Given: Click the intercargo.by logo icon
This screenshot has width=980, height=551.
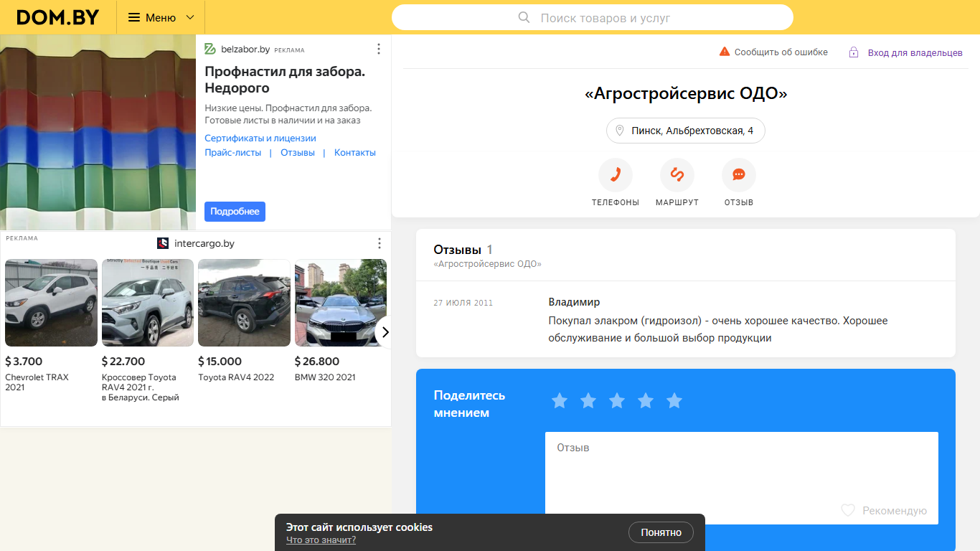Looking at the screenshot, I should coord(163,243).
